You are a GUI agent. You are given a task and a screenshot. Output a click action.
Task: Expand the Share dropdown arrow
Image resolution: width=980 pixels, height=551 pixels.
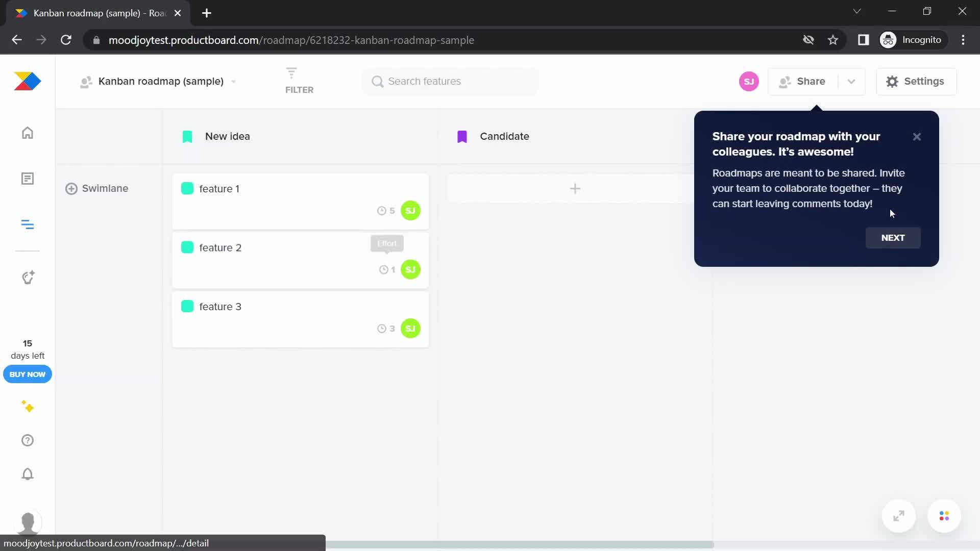tap(851, 81)
